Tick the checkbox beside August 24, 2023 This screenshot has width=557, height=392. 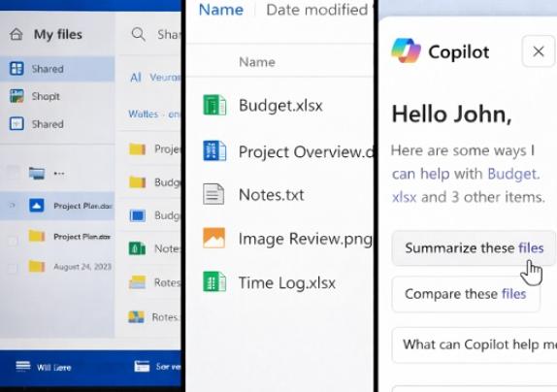point(12,268)
